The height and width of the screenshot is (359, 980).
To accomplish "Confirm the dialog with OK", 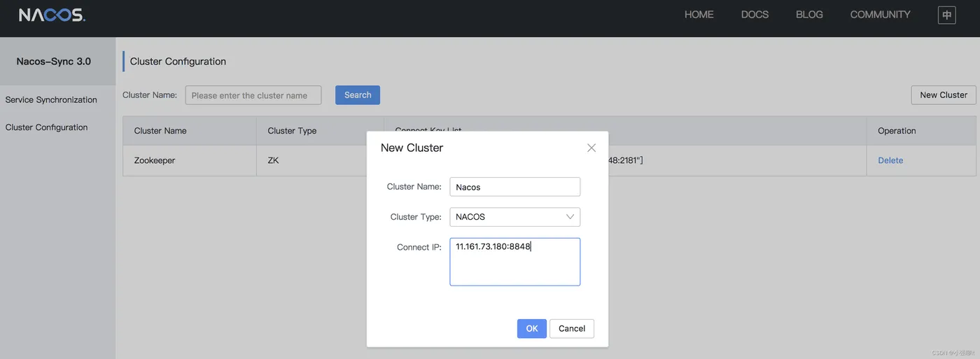I will click(x=531, y=329).
